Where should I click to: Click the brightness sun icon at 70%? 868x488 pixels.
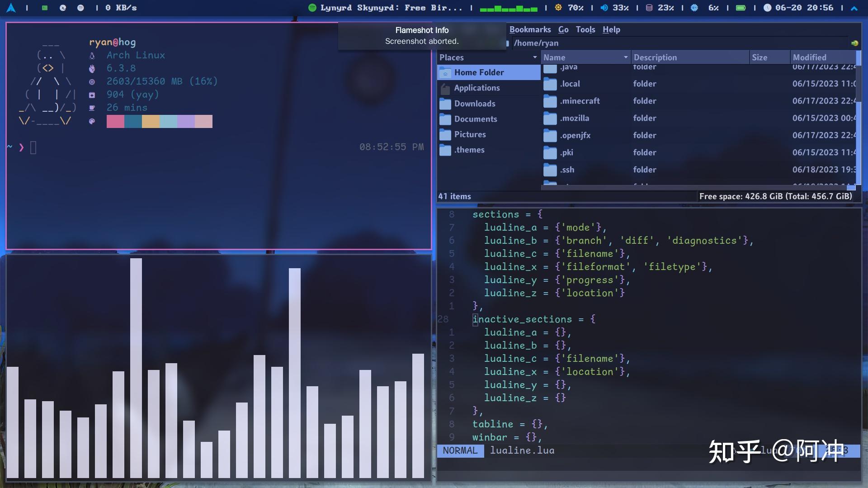point(558,7)
